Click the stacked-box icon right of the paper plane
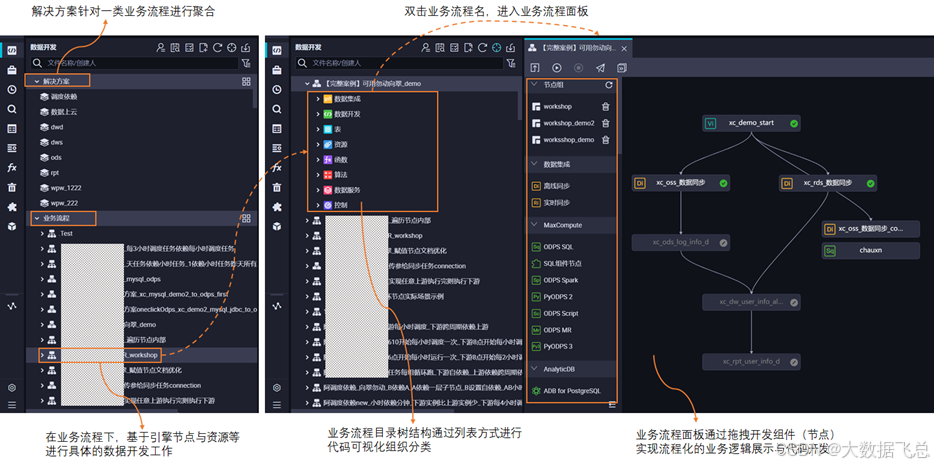 click(622, 68)
